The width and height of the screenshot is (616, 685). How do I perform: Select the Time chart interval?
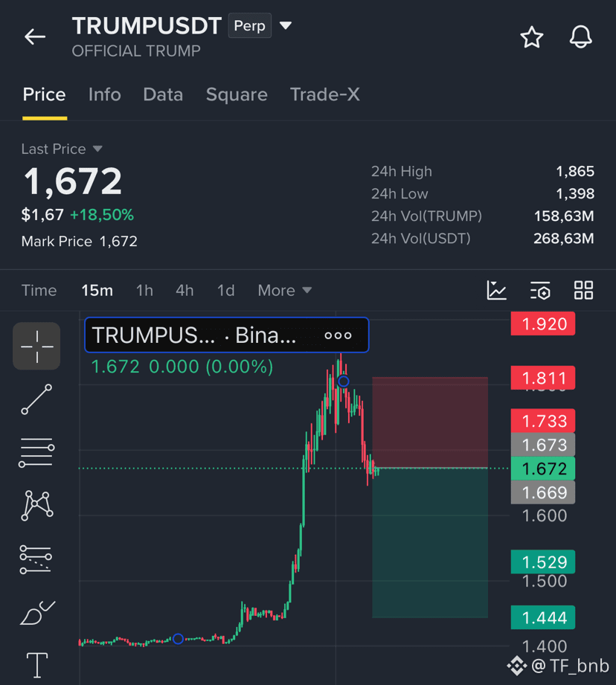point(39,291)
